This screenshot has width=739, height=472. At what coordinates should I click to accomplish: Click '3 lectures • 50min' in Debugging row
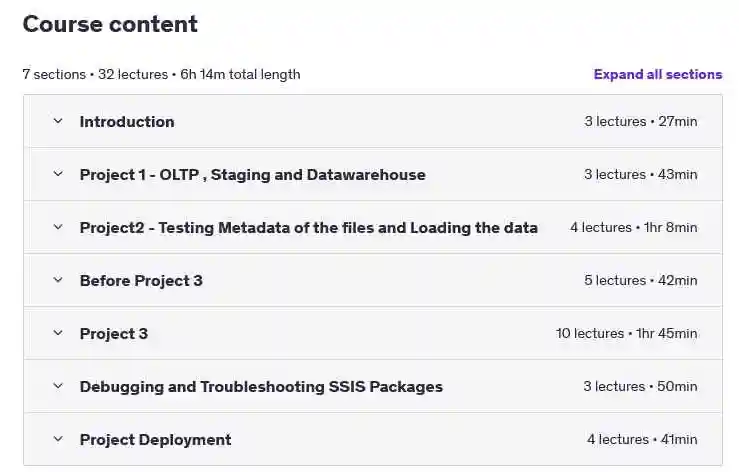pyautogui.click(x=640, y=387)
